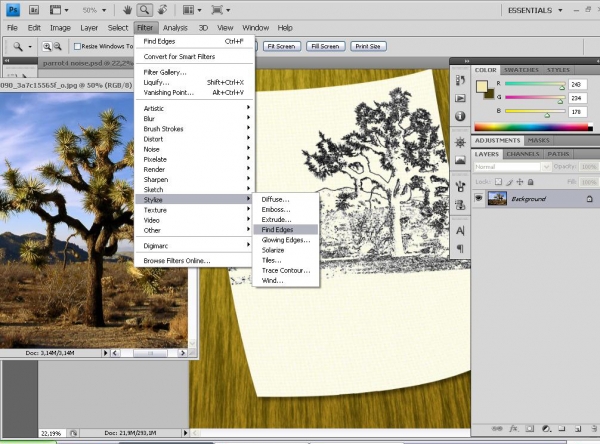Select the Hand tool in application bar
The image size is (600, 444).
point(127,10)
